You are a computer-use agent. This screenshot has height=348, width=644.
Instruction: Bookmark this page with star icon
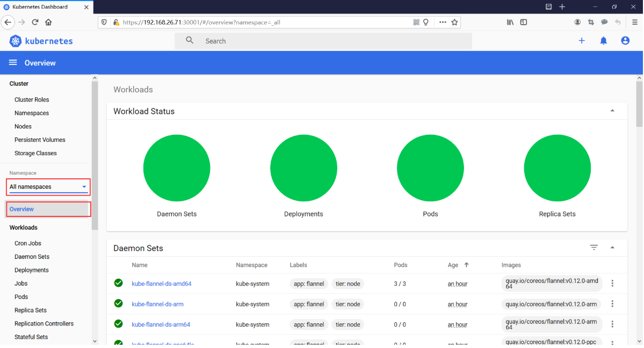[454, 22]
